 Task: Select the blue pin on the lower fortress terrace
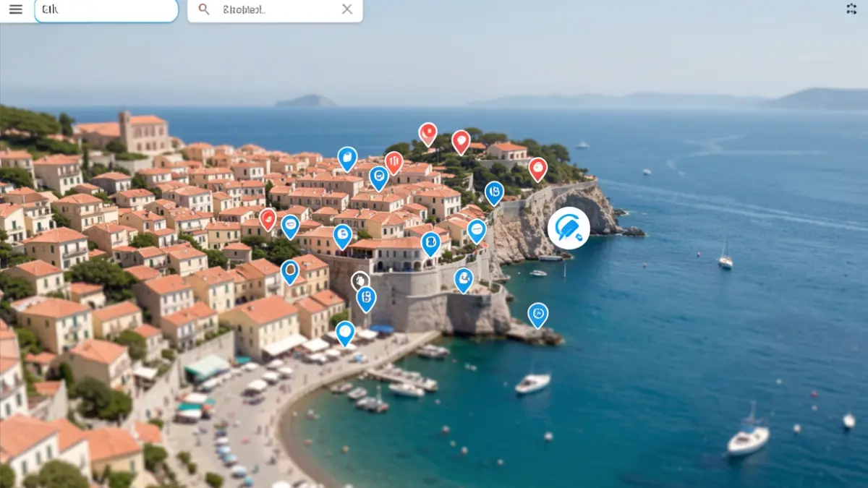click(464, 280)
